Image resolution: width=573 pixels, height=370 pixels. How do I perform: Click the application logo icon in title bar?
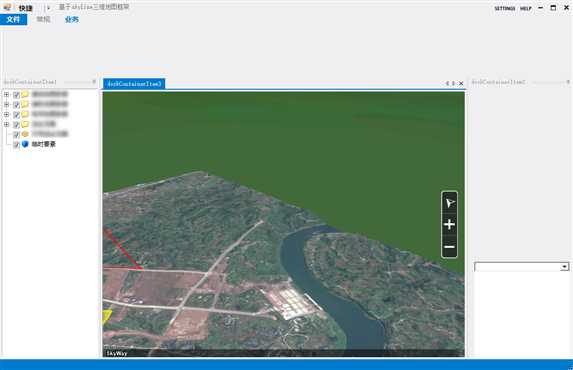(x=7, y=7)
